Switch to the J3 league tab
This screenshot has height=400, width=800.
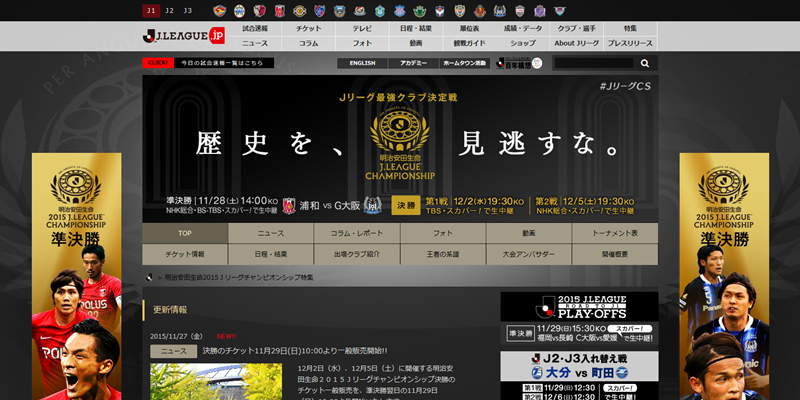[x=187, y=11]
